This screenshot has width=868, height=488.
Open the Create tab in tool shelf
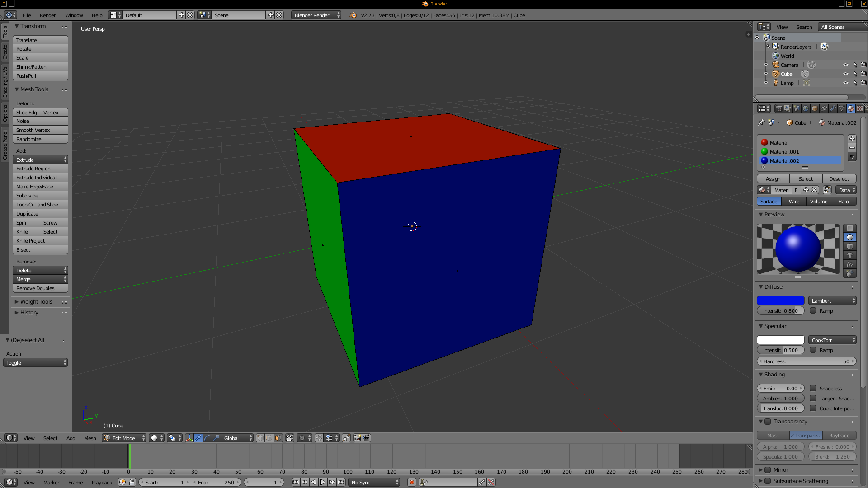[5, 52]
